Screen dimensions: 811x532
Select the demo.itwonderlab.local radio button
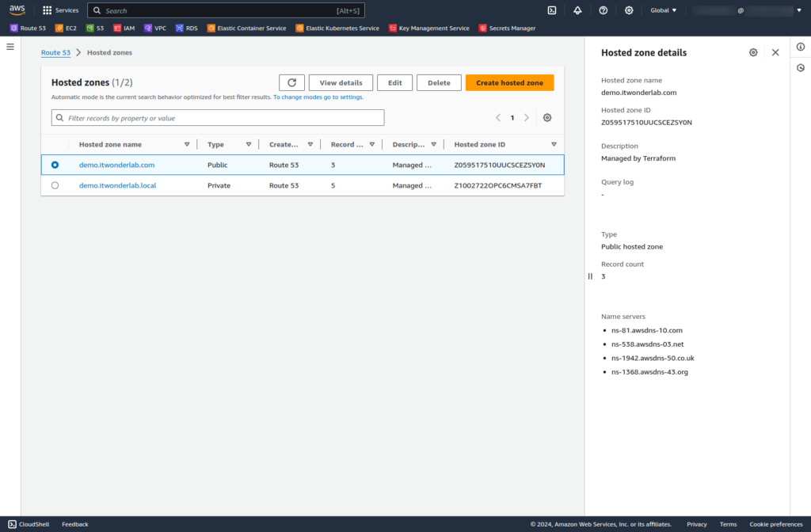pos(55,185)
